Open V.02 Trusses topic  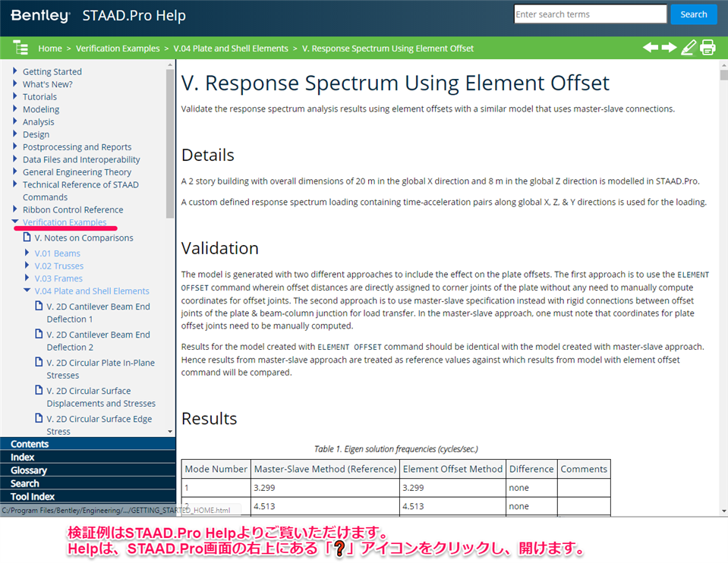point(59,266)
